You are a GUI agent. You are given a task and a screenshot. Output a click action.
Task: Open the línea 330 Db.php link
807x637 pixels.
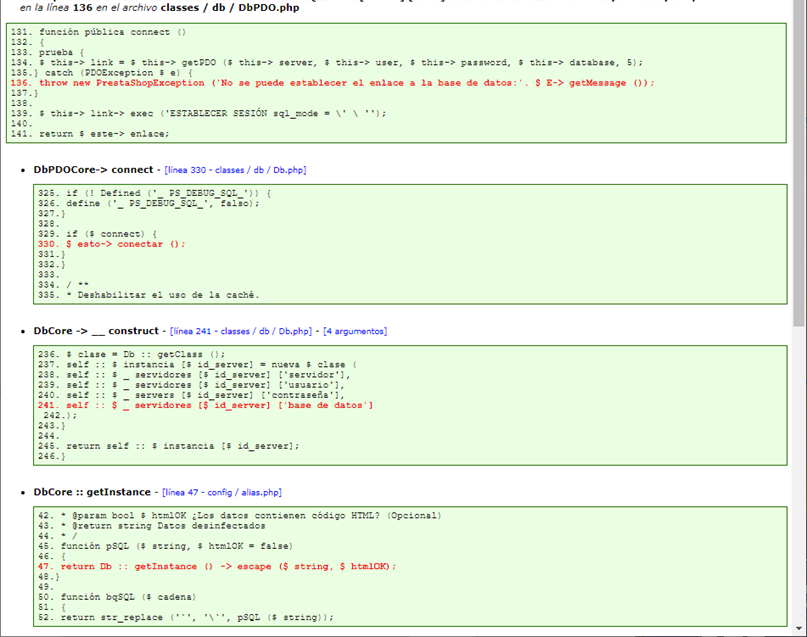pyautogui.click(x=235, y=170)
